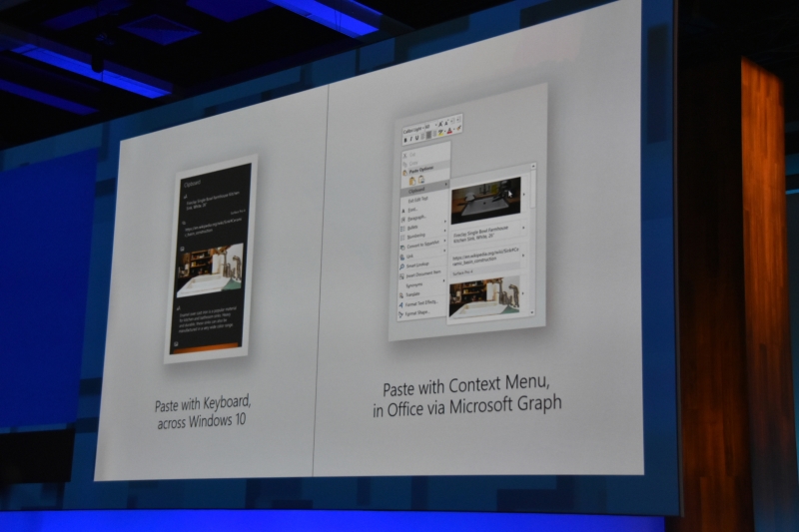Paste the dark sink image from the clipboard flyout
This screenshot has height=532, width=799.
[486, 200]
